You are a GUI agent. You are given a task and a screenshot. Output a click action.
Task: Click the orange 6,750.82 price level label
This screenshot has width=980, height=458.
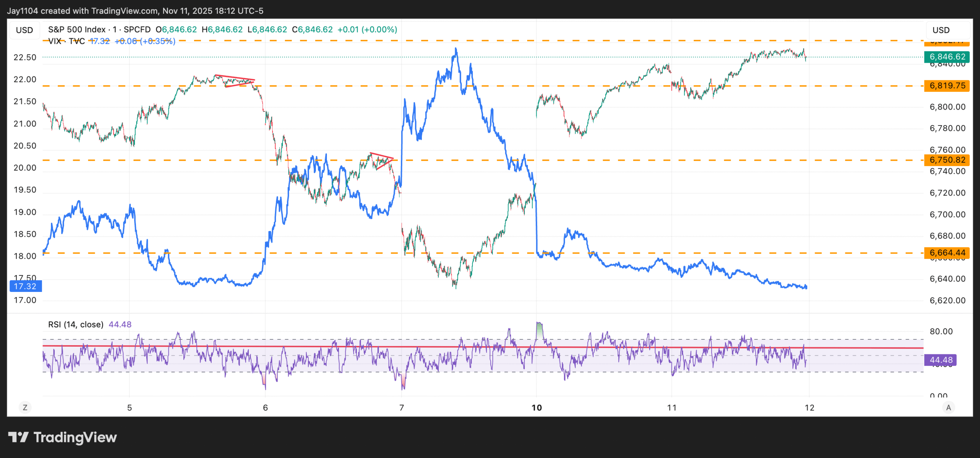coord(947,160)
